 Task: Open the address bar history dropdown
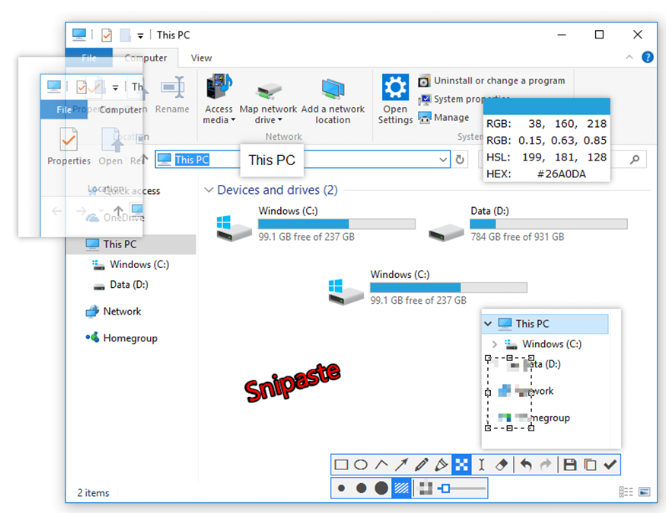pos(443,160)
